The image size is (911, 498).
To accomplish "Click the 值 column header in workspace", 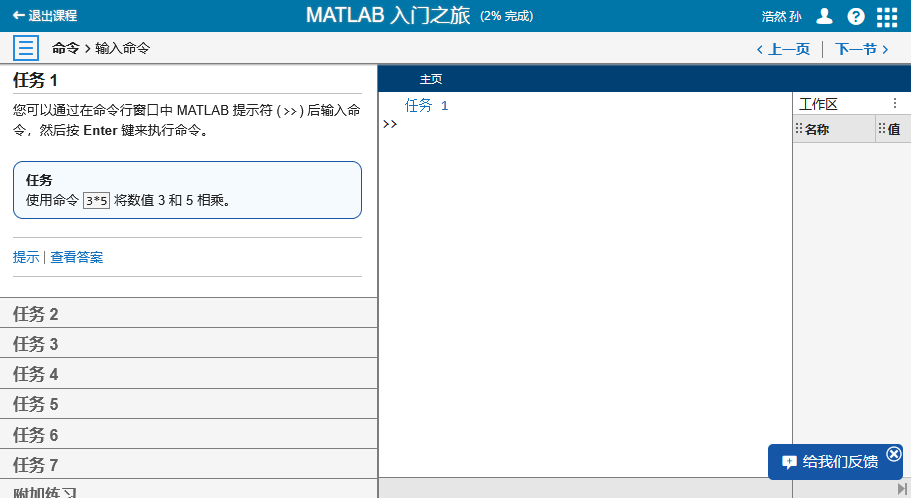I will click(893, 129).
